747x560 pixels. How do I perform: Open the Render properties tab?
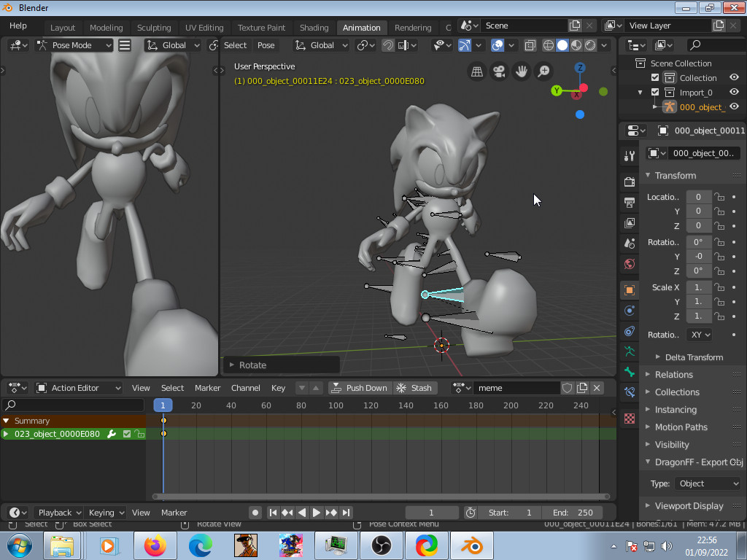pos(629,183)
